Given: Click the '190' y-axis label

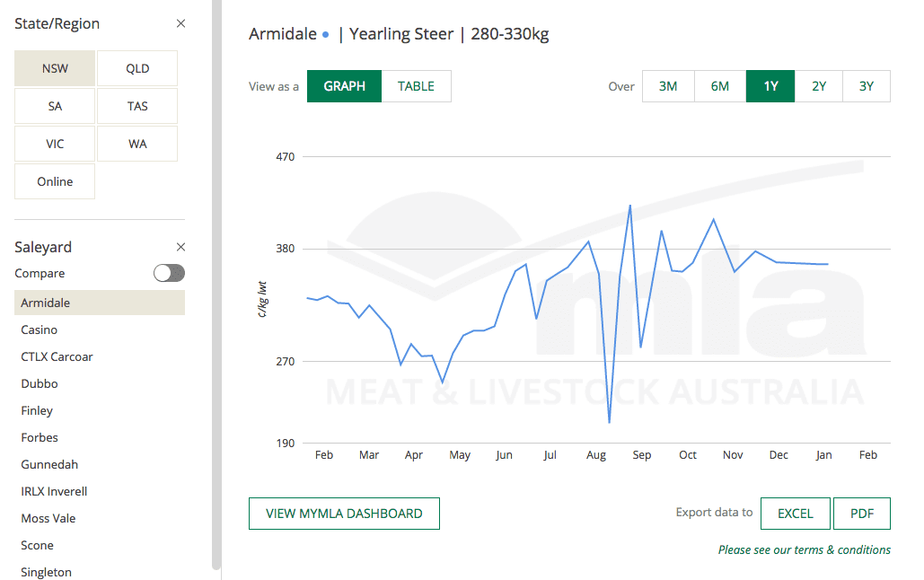Looking at the screenshot, I should 286,444.
